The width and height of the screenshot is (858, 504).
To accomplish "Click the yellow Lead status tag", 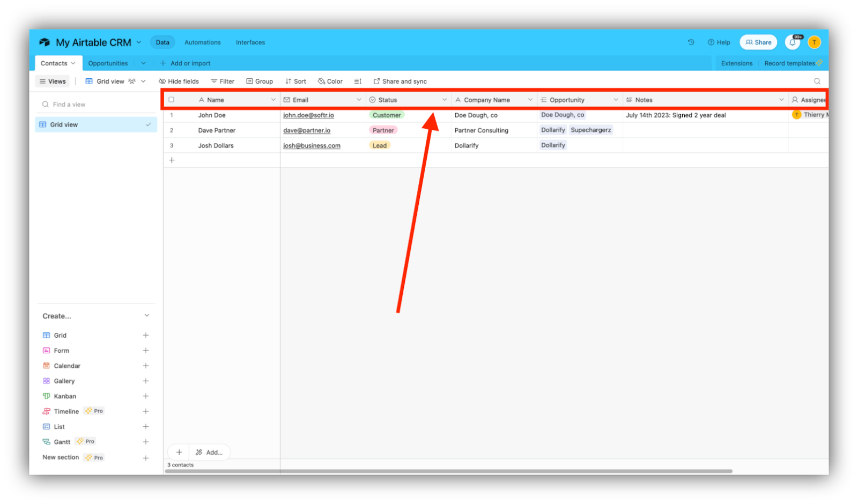I will click(379, 145).
